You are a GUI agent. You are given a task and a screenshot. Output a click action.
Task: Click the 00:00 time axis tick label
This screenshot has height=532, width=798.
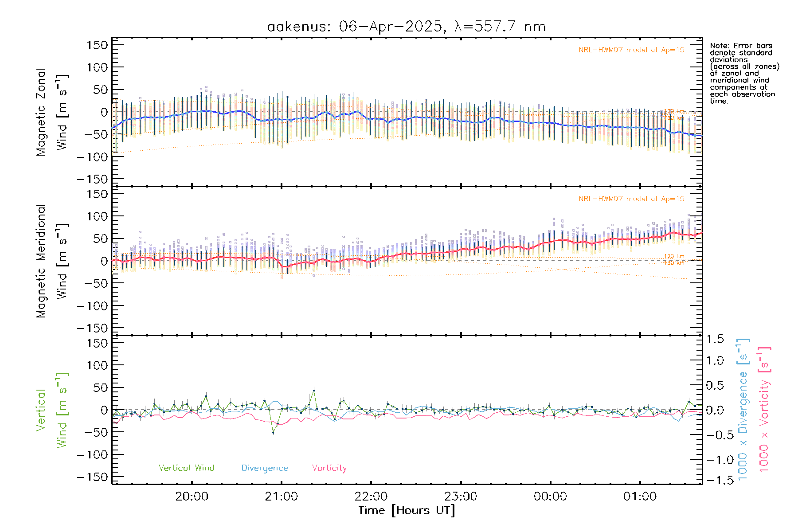click(x=550, y=496)
